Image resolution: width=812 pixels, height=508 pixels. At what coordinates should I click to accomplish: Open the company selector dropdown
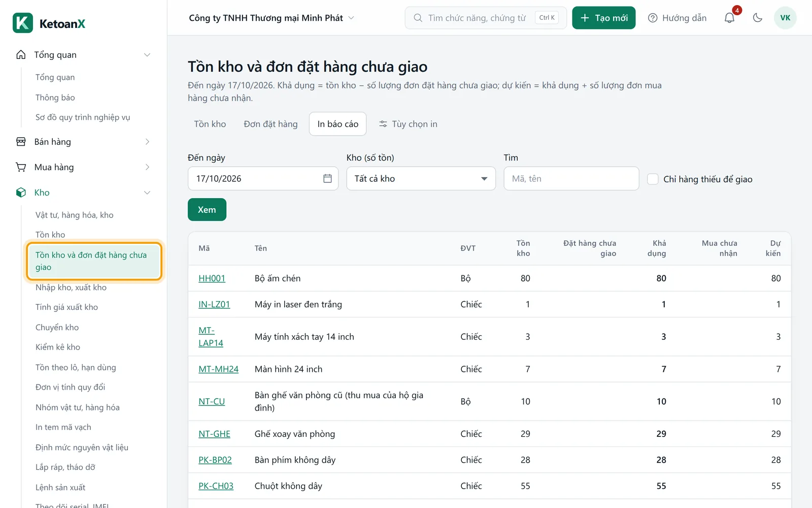[x=272, y=18]
